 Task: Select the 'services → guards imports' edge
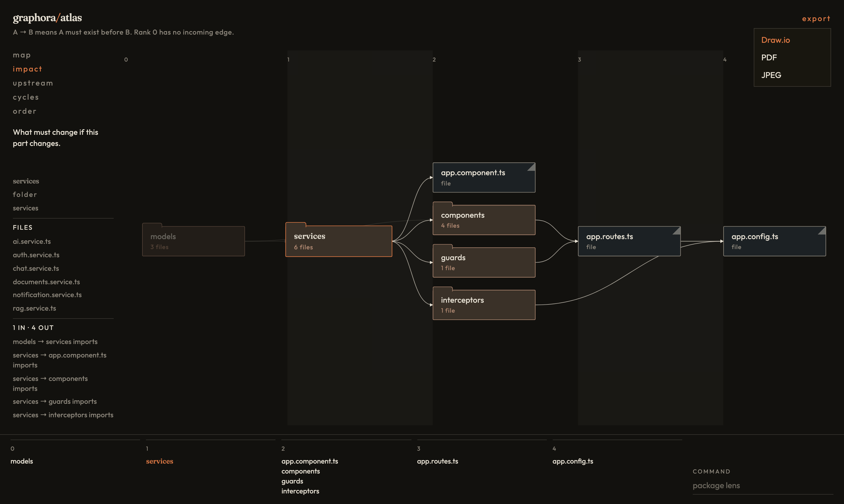coord(55,401)
